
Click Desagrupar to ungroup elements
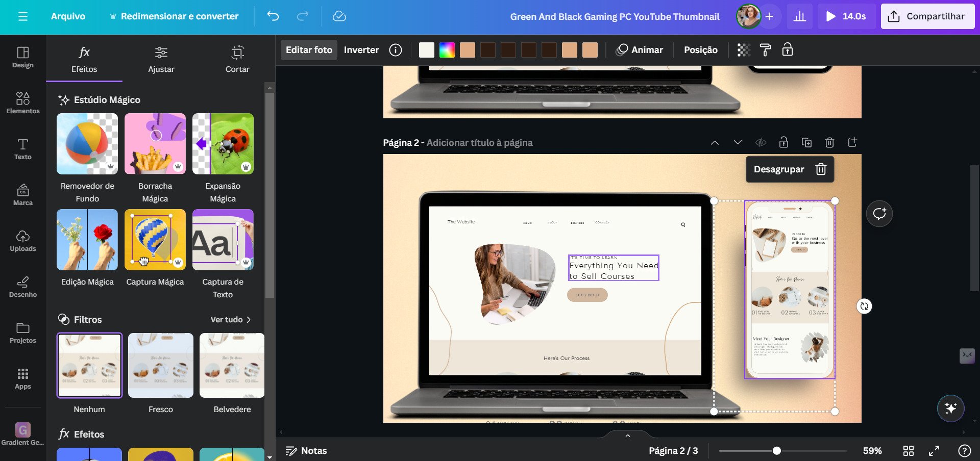[779, 169]
